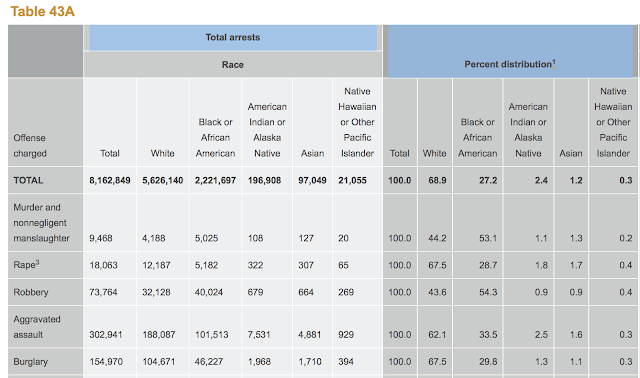This screenshot has height=378, width=640.
Task: Click the Offense charged column header
Action: click(30, 146)
